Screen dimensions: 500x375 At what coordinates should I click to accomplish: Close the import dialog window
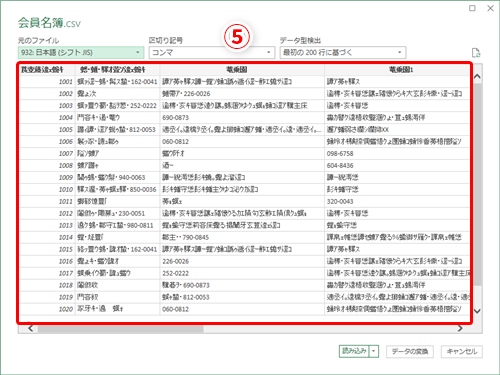[490, 8]
